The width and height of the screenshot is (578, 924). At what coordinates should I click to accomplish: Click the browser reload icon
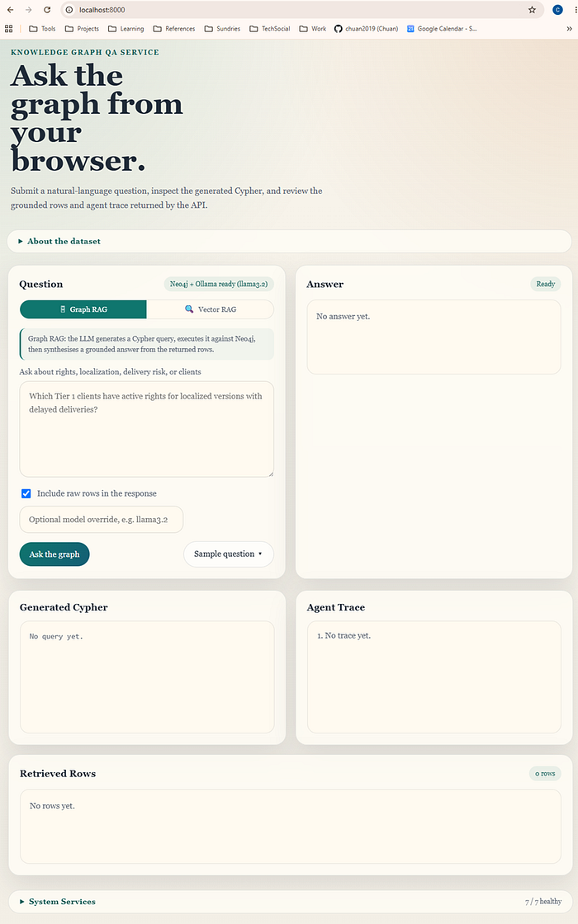tap(47, 10)
